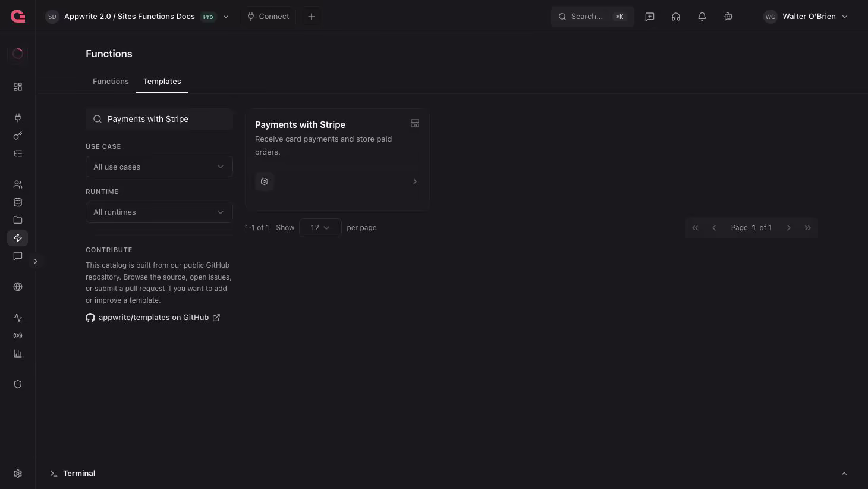Image resolution: width=868 pixels, height=489 pixels.
Task: Open the support headphones icon
Action: [676, 17]
